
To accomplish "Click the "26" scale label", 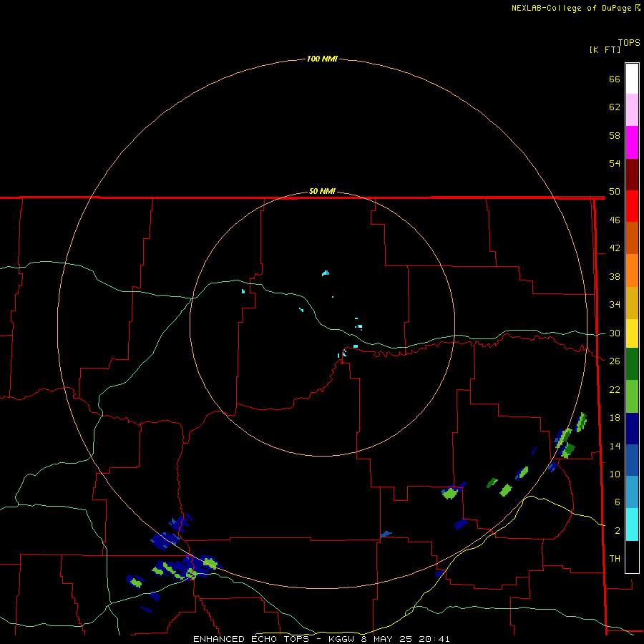I will [615, 361].
